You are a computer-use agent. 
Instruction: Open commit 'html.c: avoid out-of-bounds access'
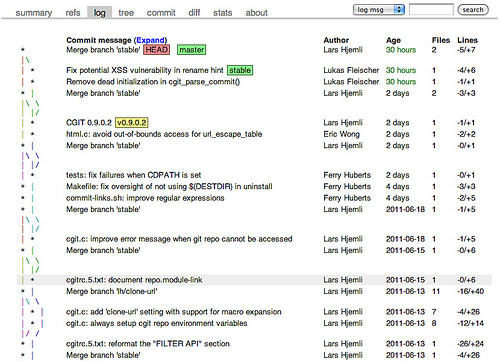[x=164, y=134]
